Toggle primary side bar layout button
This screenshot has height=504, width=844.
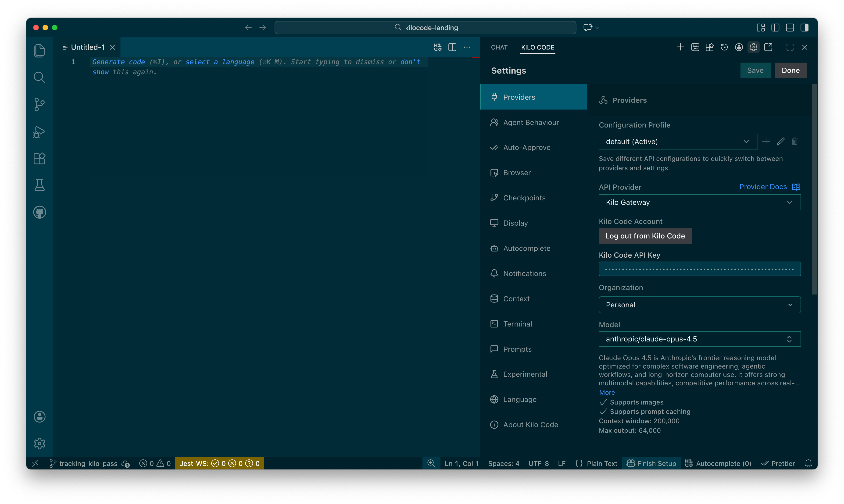tap(775, 28)
